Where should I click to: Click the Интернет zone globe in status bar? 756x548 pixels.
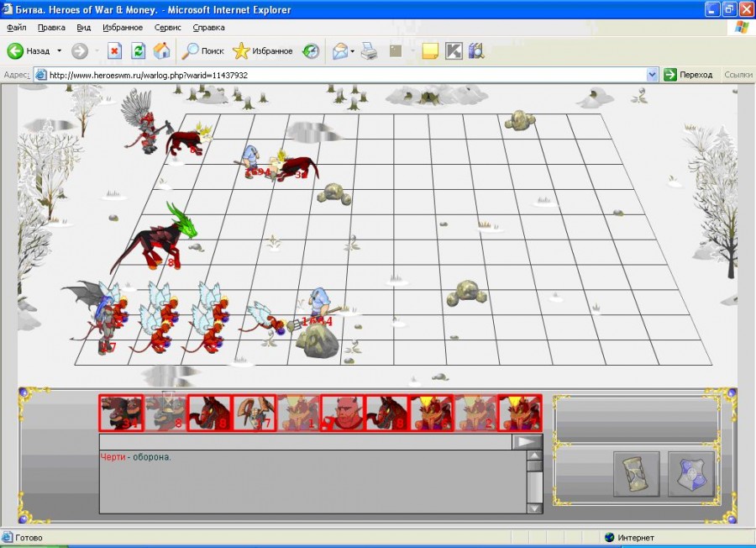point(610,537)
